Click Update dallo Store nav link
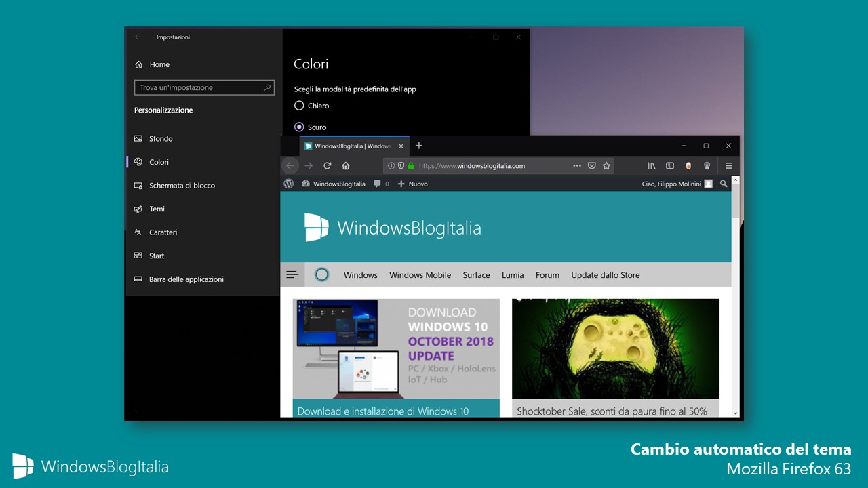Screen dimensions: 868x488 (x=605, y=275)
